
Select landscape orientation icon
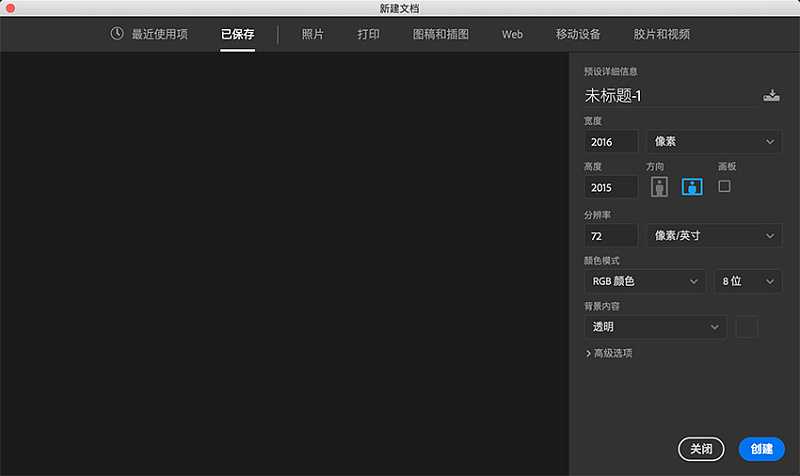click(x=691, y=187)
